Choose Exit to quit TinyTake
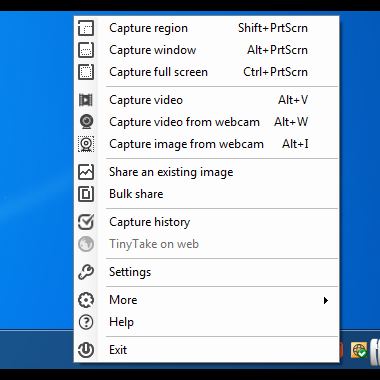The height and width of the screenshot is (380, 380). point(206,350)
